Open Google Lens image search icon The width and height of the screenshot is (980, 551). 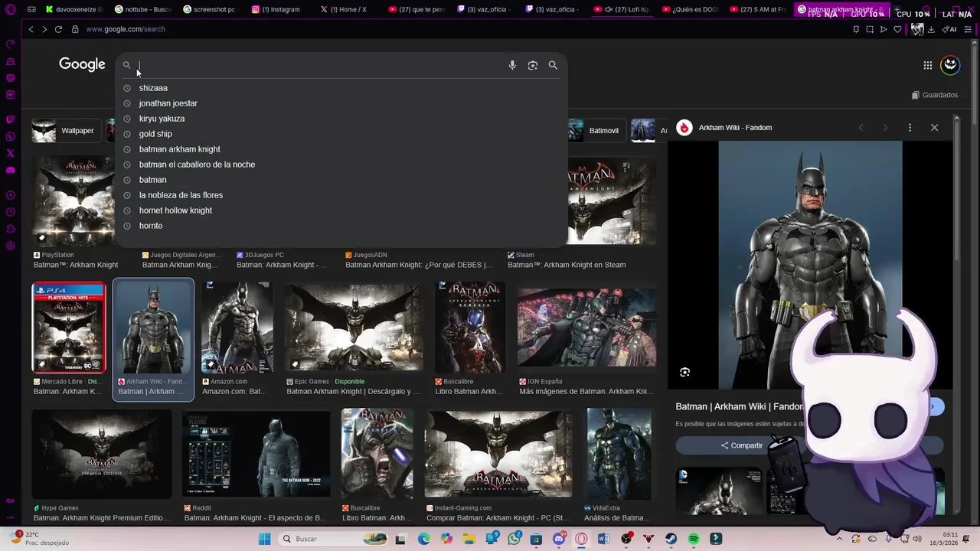click(x=533, y=65)
